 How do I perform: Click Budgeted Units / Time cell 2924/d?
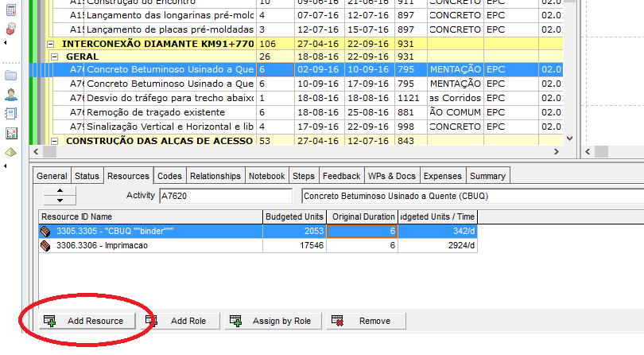click(437, 246)
